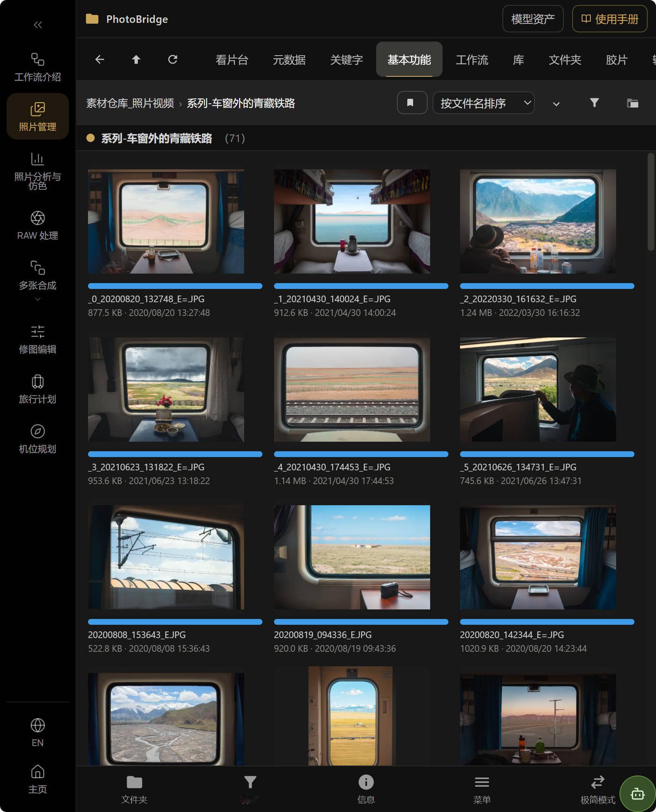Open 机位规划 sidebar item
This screenshot has width=656, height=812.
tap(38, 439)
